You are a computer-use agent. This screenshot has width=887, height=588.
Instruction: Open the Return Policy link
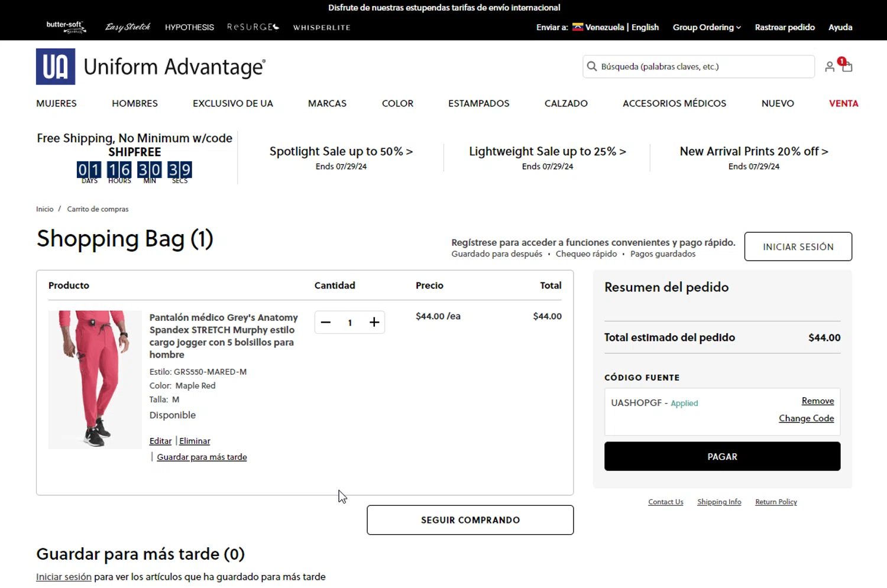(x=776, y=502)
